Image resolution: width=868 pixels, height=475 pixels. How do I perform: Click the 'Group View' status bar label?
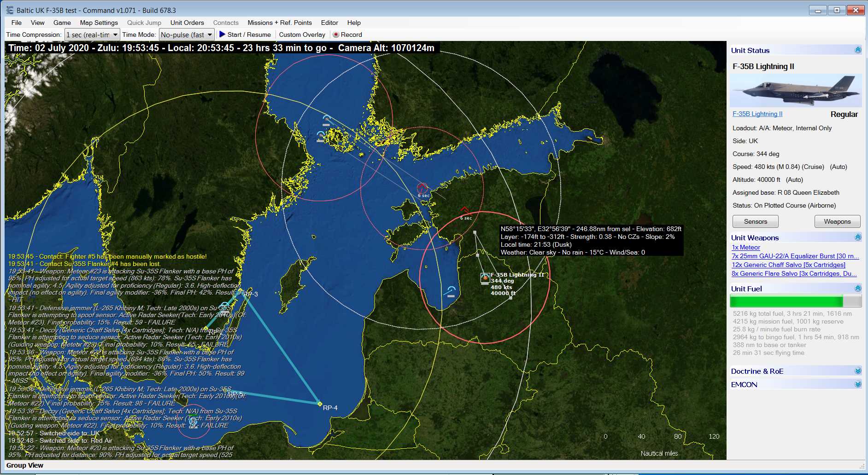pos(25,465)
